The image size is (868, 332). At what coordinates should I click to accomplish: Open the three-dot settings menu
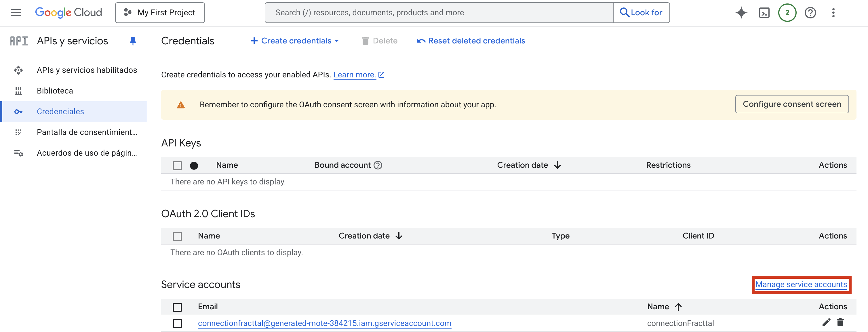[833, 13]
